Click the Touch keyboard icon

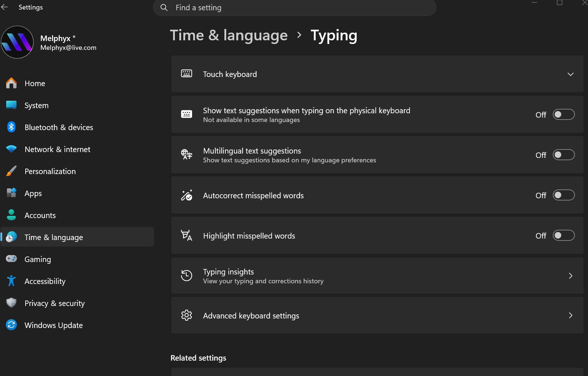pos(187,74)
